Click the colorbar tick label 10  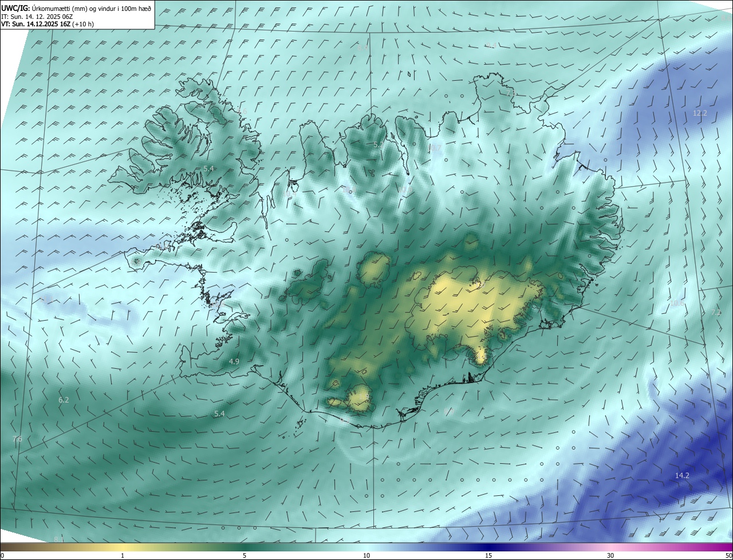click(366, 555)
